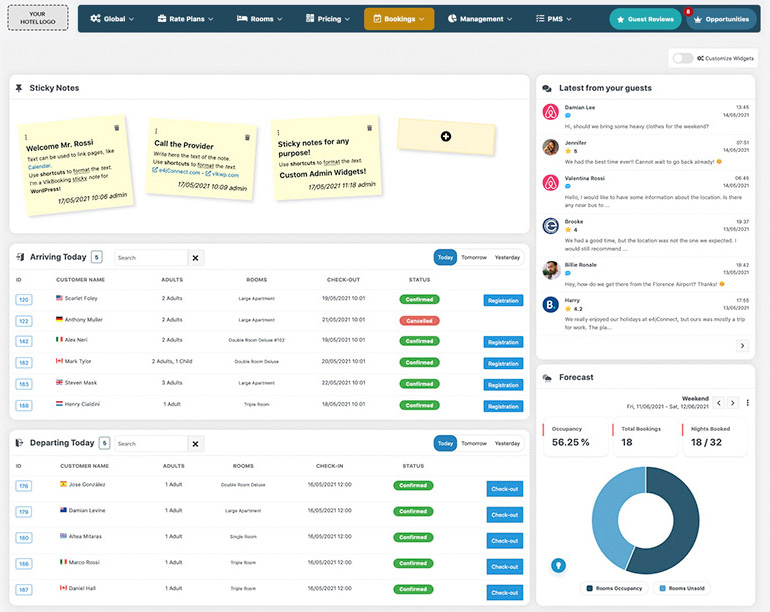Follow the vikwp.com link in note
The image size is (770, 612).
click(222, 174)
